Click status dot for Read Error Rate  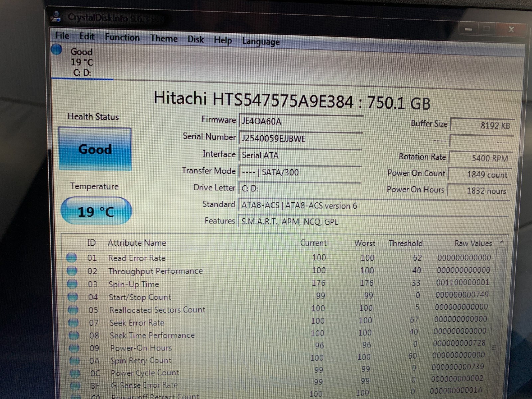point(71,258)
